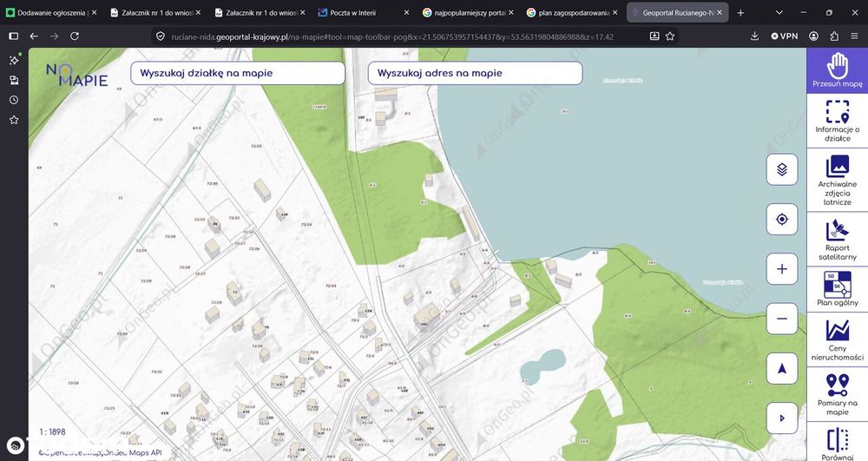Toggle the VPN button
This screenshot has height=461, width=868.
[785, 36]
